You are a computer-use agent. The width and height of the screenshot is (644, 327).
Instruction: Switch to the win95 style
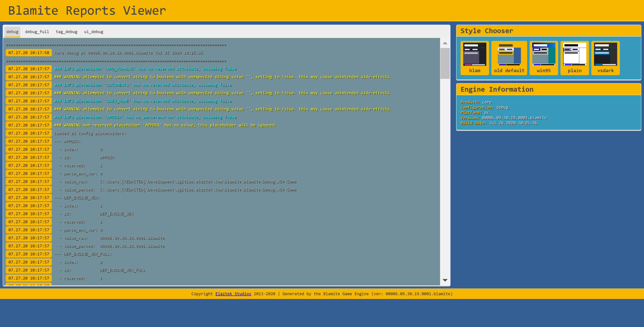(544, 58)
